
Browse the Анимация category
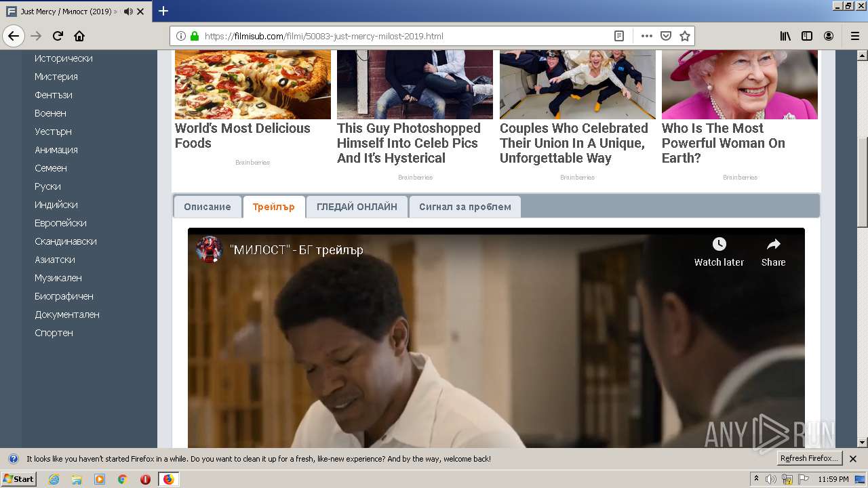coord(56,150)
